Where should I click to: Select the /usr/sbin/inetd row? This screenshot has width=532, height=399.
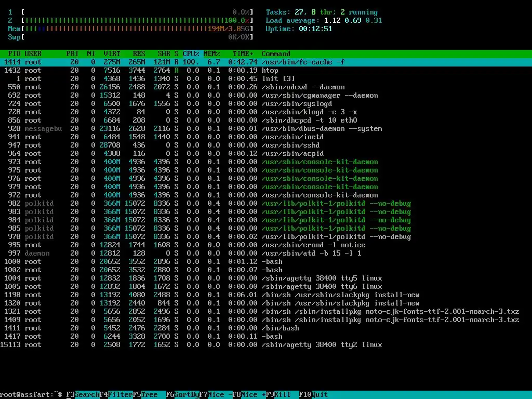pos(266,137)
